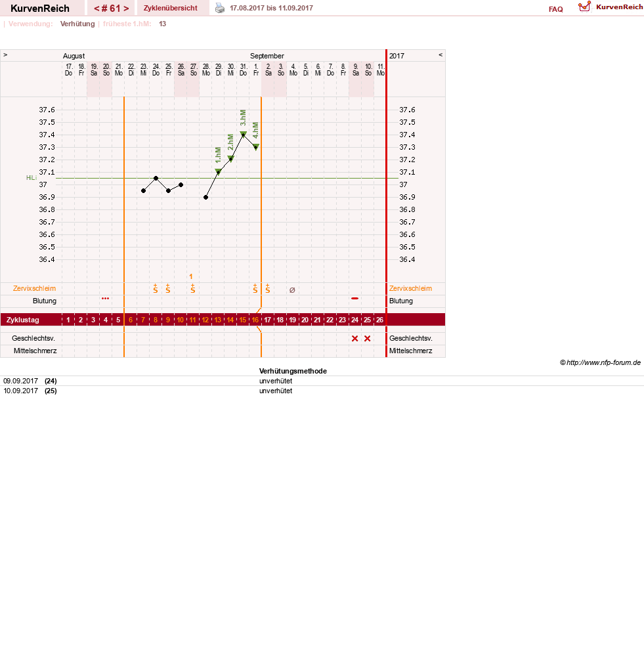
Task: Click the September month label
Action: point(267,56)
